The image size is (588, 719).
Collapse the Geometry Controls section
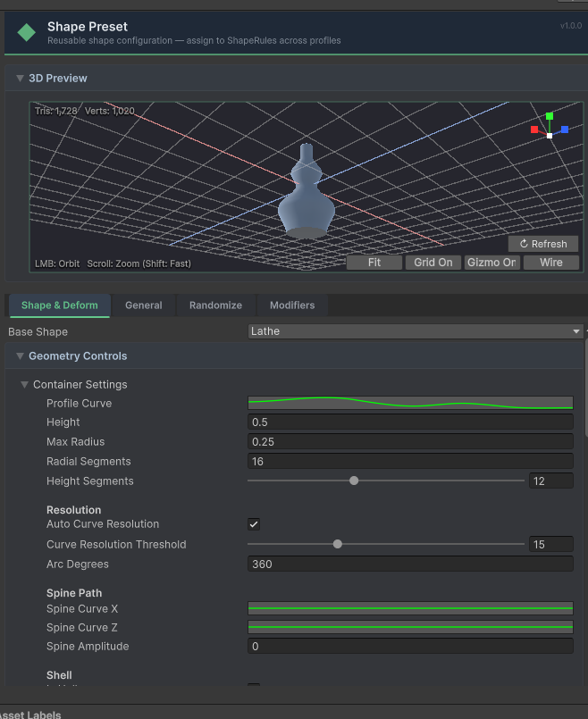pos(20,356)
